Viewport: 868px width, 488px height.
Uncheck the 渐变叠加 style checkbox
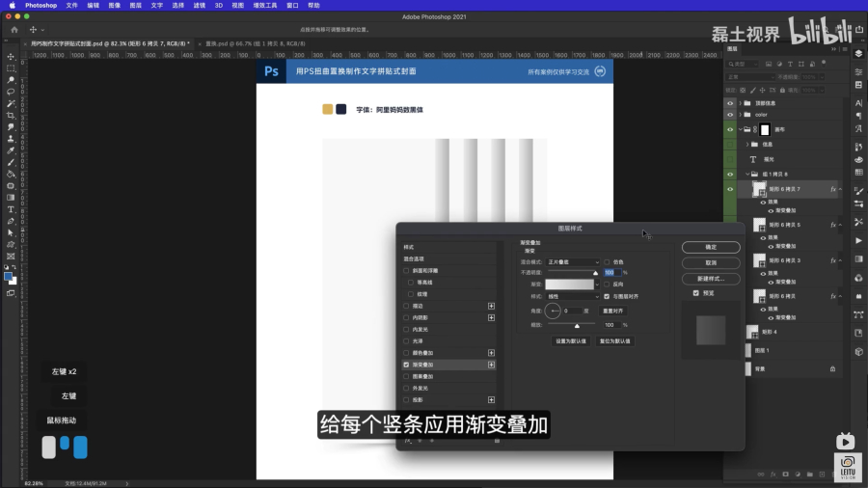point(406,365)
